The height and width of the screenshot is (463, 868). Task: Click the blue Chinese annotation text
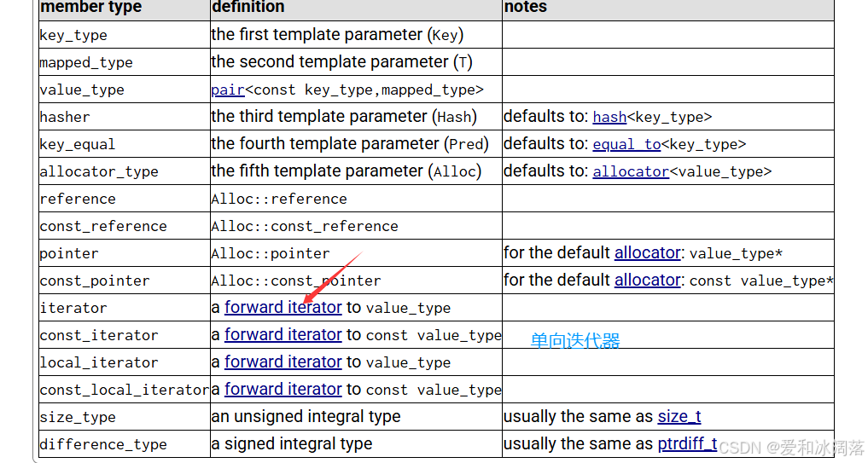point(575,340)
